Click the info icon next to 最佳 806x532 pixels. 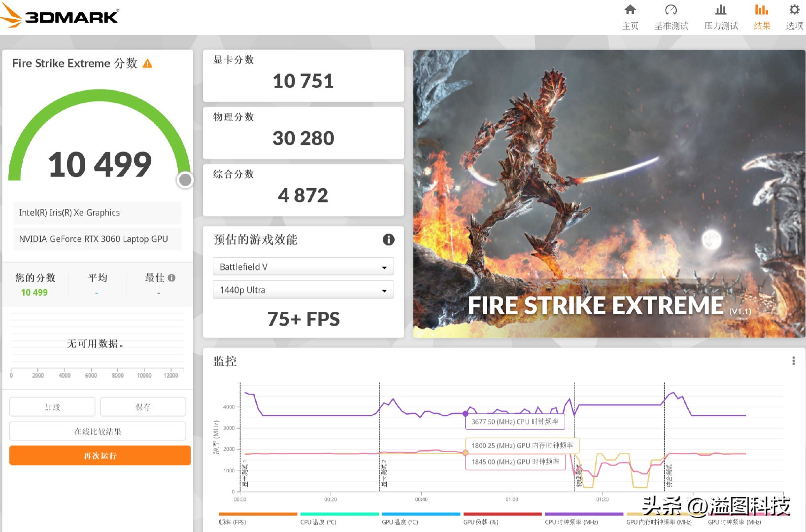click(171, 278)
